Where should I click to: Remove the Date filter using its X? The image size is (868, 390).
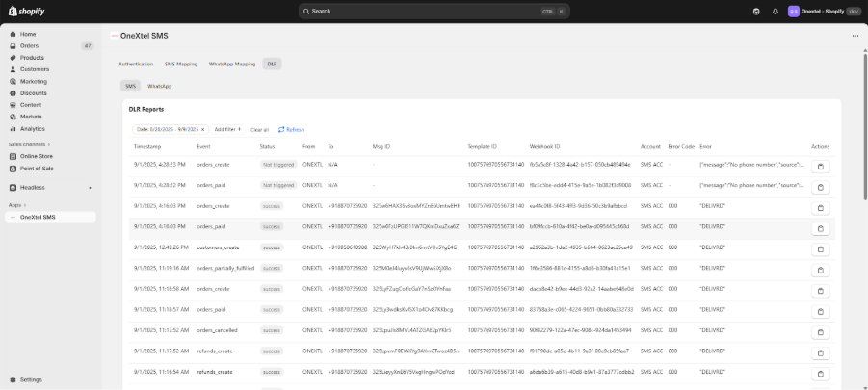(202, 129)
